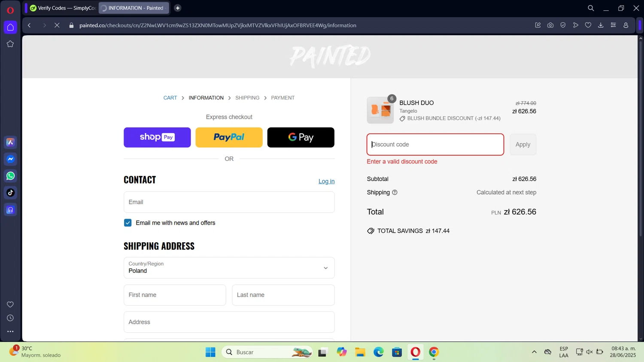Focus the Discount code field

coord(435,145)
